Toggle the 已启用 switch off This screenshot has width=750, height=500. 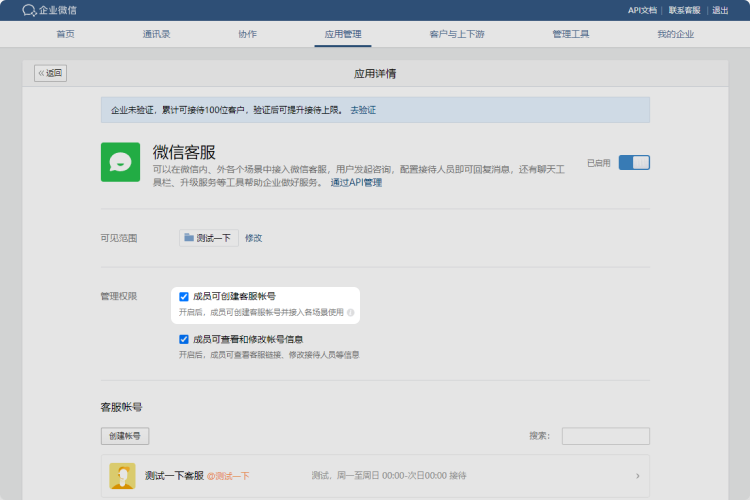pyautogui.click(x=634, y=163)
